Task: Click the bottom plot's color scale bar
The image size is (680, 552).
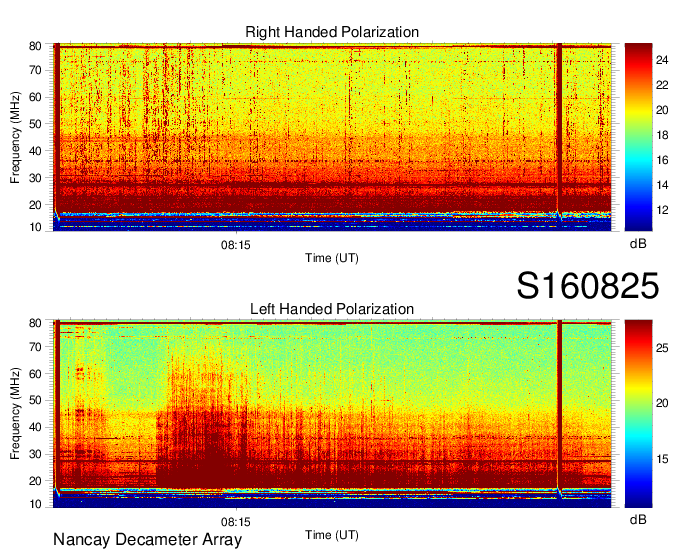Action: (x=638, y=414)
